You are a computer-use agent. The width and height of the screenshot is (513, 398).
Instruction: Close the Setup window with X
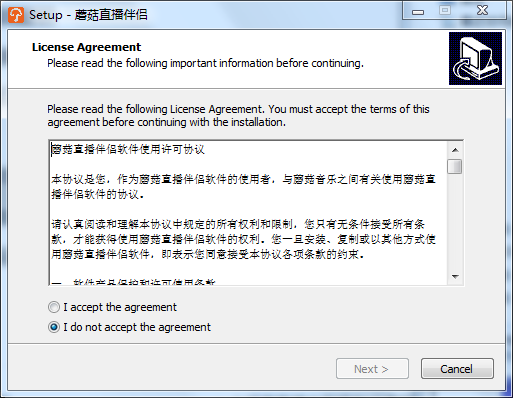(x=482, y=11)
